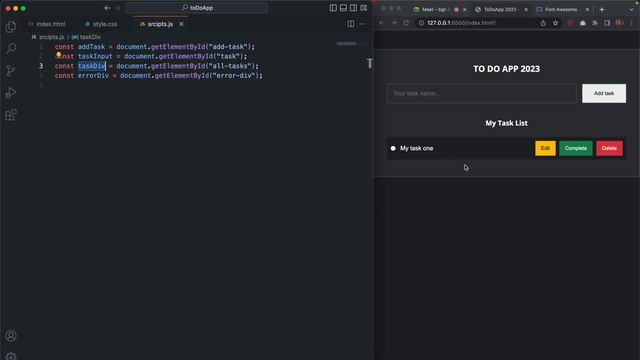Open the Customize Layout menu

[364, 8]
